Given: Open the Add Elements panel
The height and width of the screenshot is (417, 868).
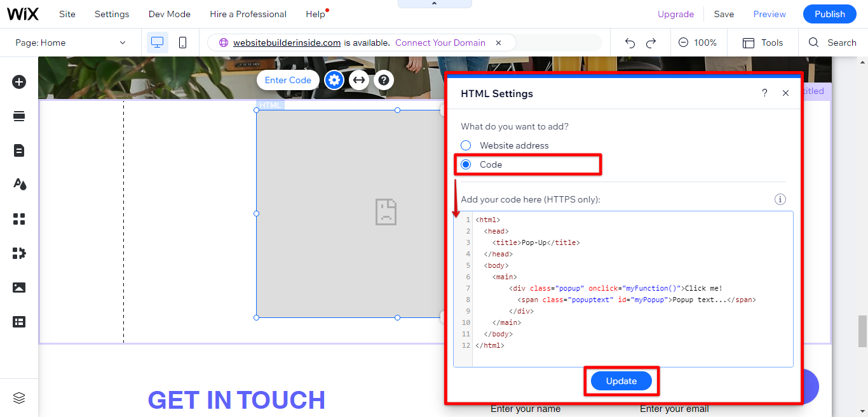Looking at the screenshot, I should click(x=19, y=82).
